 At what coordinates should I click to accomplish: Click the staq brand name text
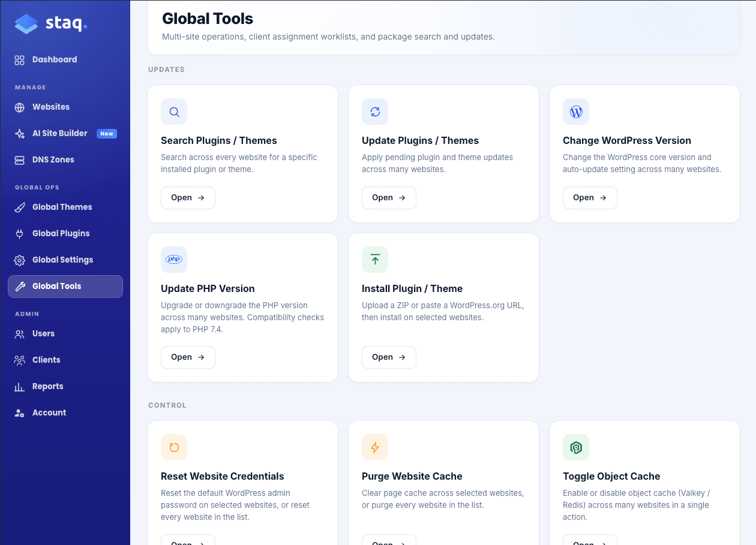click(x=66, y=24)
